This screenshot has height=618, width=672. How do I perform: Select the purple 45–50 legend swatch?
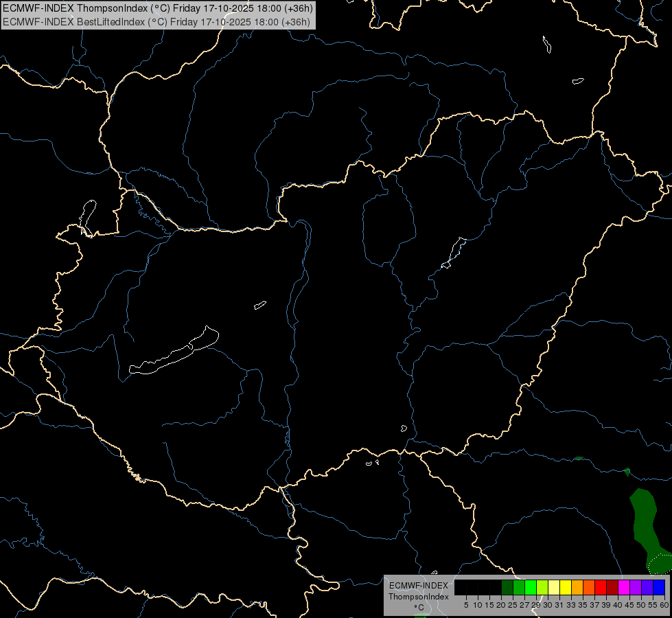tap(636, 587)
